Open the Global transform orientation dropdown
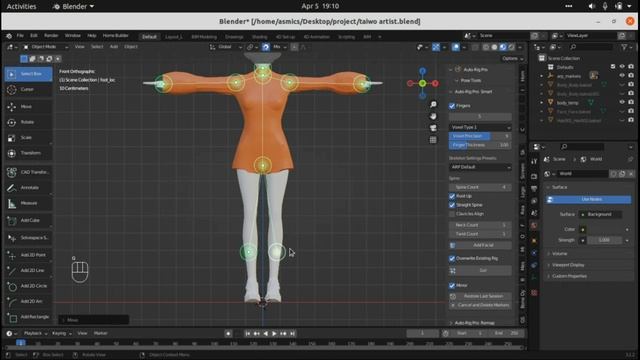Screen dimensions: 640x360 click(x=227, y=47)
